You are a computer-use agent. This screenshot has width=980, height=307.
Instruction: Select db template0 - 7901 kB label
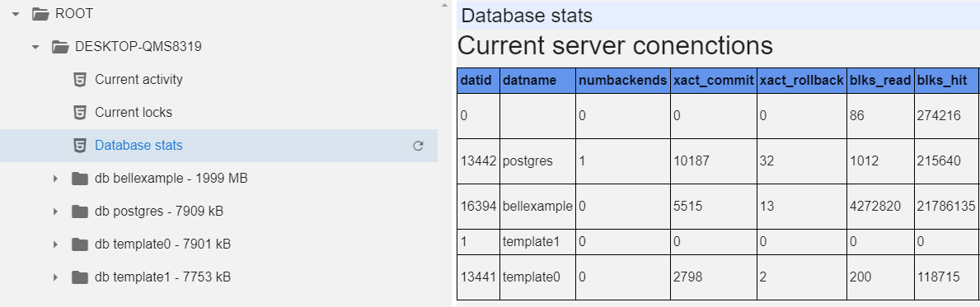pyautogui.click(x=163, y=244)
